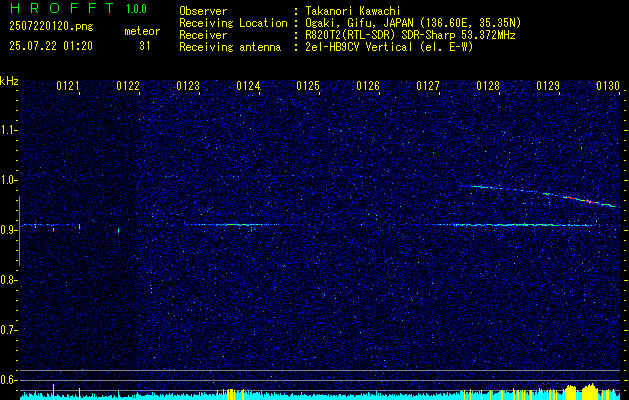629x400 pixels.
Task: Click the 0.7 kHz axis label
Action: pyautogui.click(x=8, y=330)
